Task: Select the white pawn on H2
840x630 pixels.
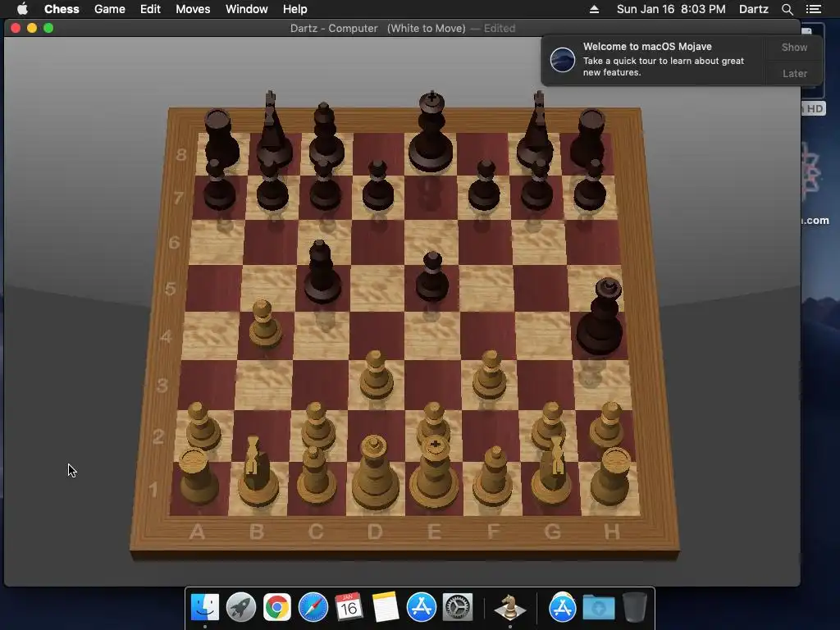Action: (x=608, y=425)
